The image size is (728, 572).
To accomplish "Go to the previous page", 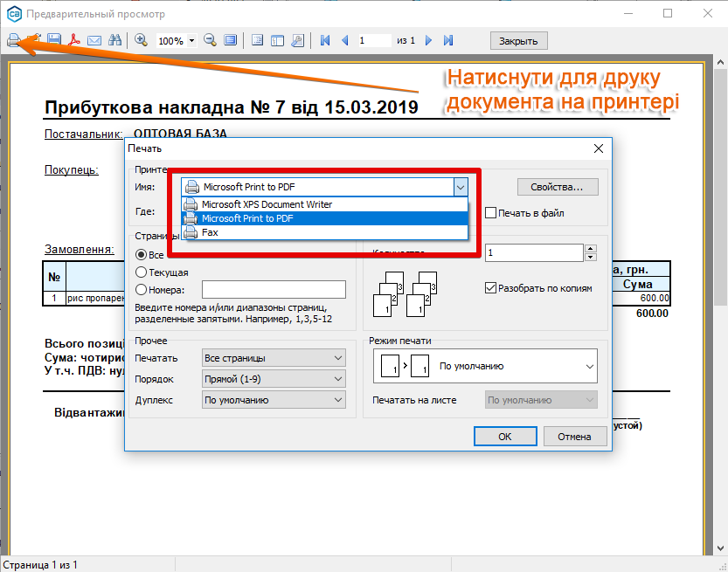I will tap(345, 40).
